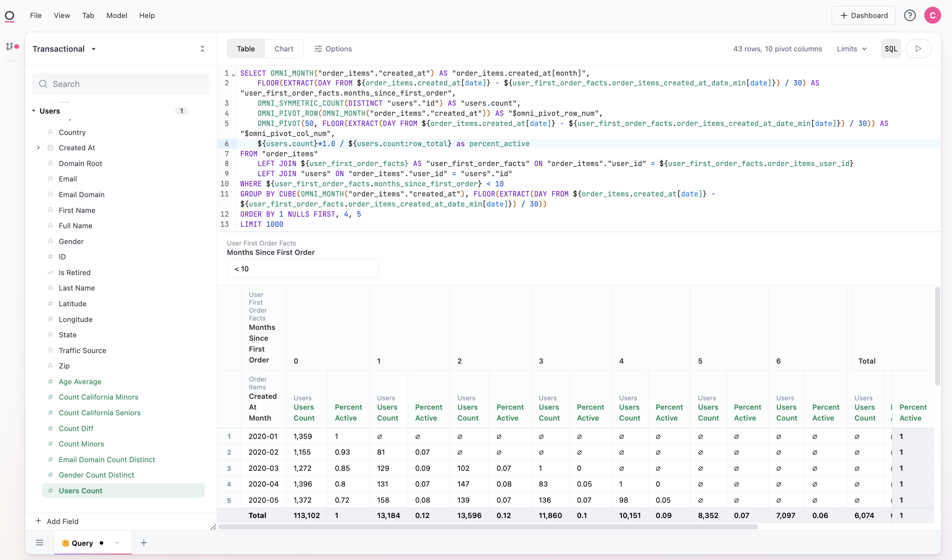Add a new query tab with plus
Image resolution: width=952 pixels, height=560 pixels.
click(x=144, y=543)
